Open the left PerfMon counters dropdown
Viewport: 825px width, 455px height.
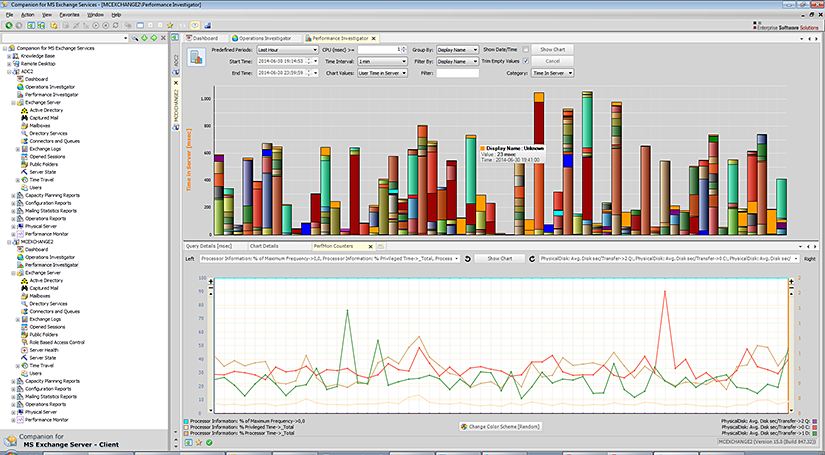point(330,259)
